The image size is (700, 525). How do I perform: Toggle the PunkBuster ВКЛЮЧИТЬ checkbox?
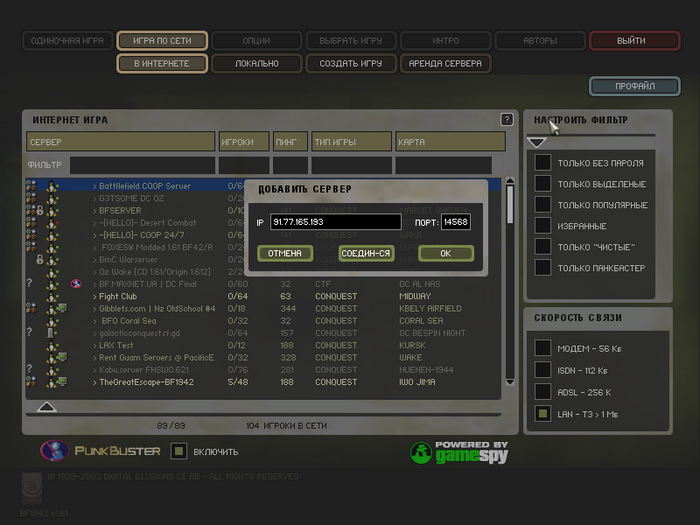click(179, 451)
